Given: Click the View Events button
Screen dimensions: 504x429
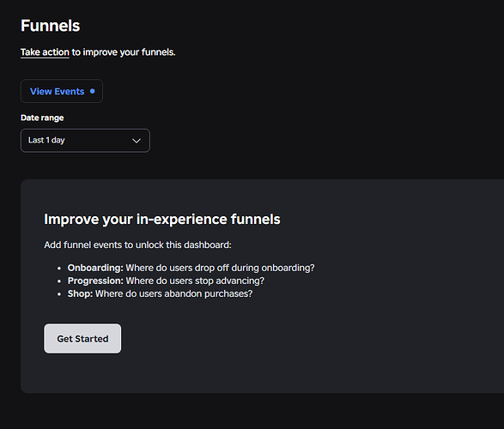Looking at the screenshot, I should (x=62, y=91).
